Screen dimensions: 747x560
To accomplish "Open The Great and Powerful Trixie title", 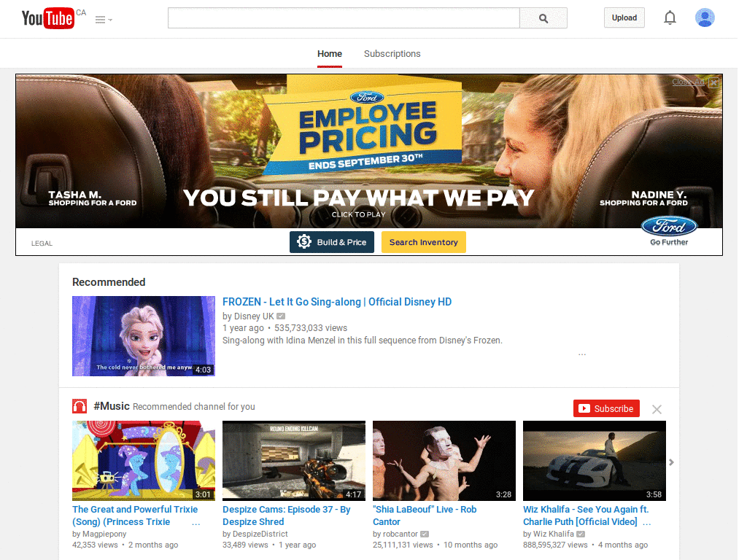I will click(135, 516).
